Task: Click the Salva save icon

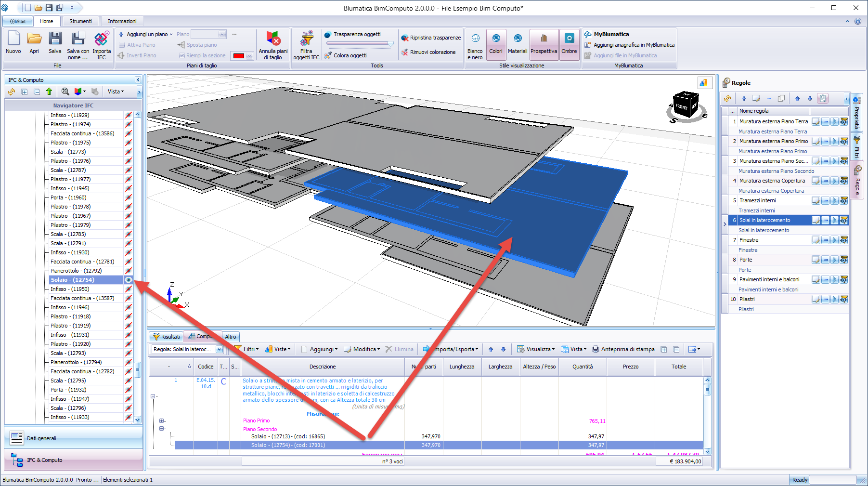Action: coord(55,43)
